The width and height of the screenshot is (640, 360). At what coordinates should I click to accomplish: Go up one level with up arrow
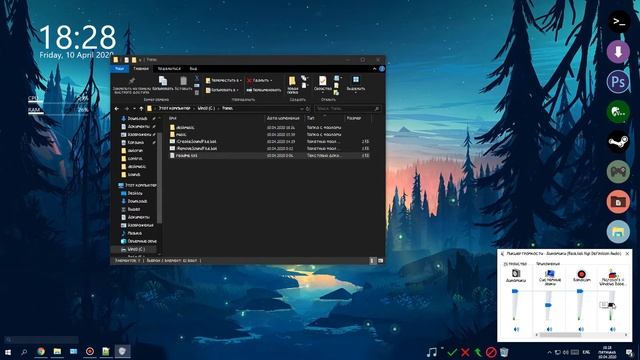141,109
